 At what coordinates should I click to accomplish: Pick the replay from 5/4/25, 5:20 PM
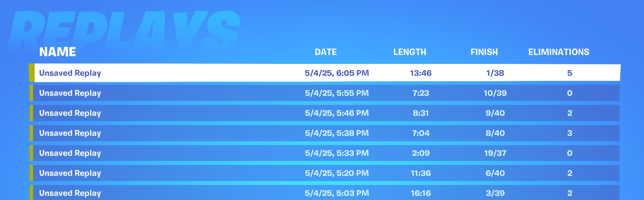325,173
